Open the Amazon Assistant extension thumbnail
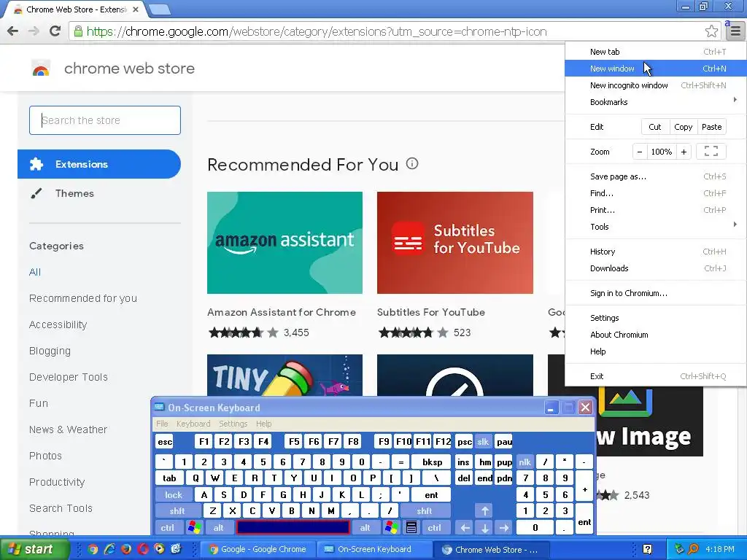The height and width of the screenshot is (560, 747). (x=285, y=243)
